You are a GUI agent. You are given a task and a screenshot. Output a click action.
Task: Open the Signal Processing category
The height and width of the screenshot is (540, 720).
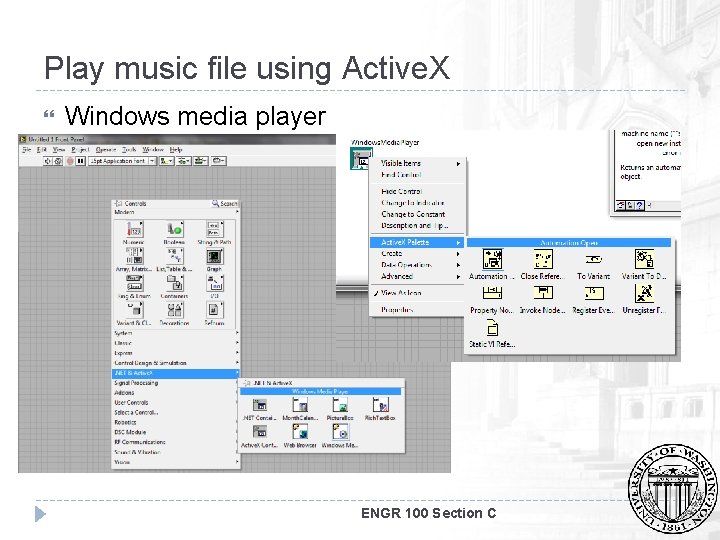point(176,383)
